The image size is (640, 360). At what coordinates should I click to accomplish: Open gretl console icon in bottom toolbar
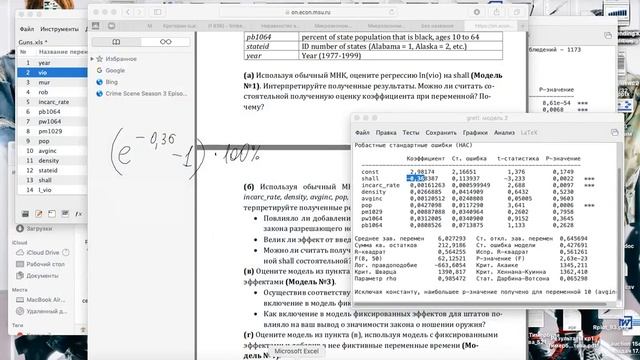coord(52,213)
